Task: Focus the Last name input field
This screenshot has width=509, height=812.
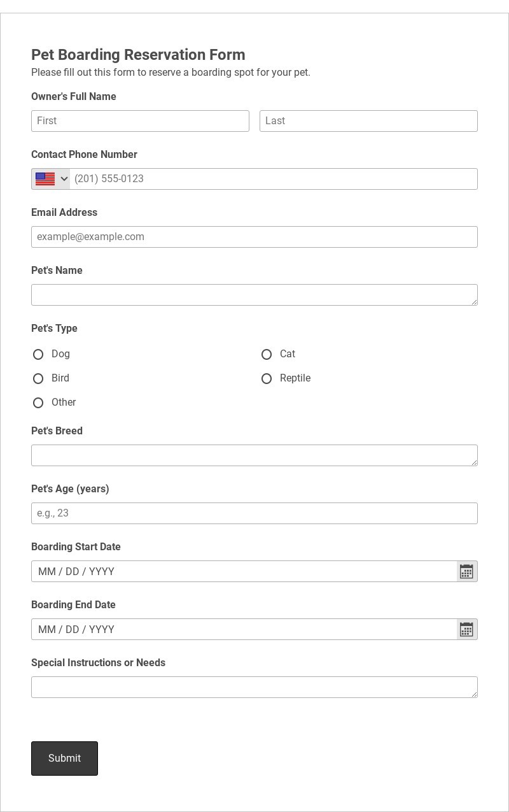Action: click(368, 121)
